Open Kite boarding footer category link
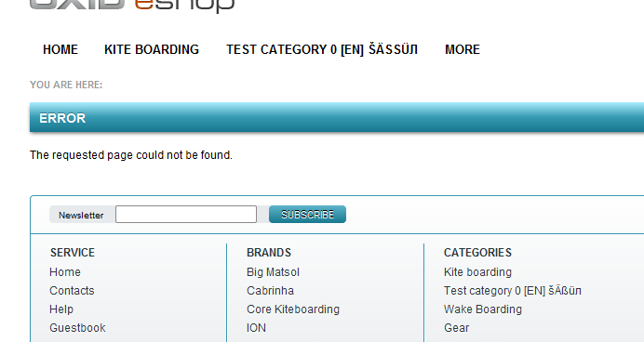 coord(477,272)
